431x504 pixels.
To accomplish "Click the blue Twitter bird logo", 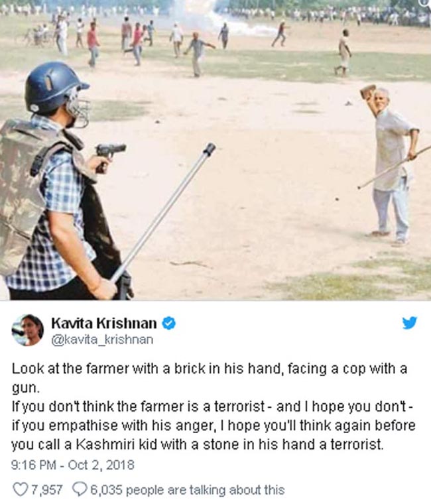I will [x=410, y=323].
